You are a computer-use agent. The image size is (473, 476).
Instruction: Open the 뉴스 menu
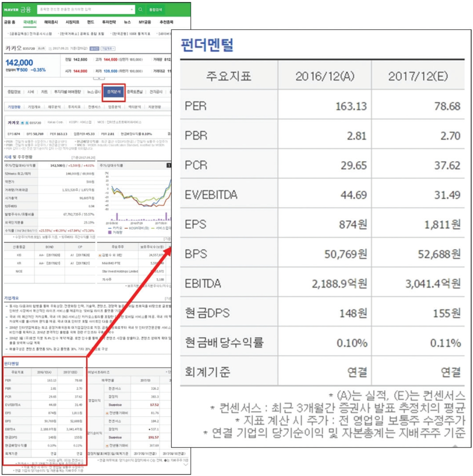(x=127, y=22)
